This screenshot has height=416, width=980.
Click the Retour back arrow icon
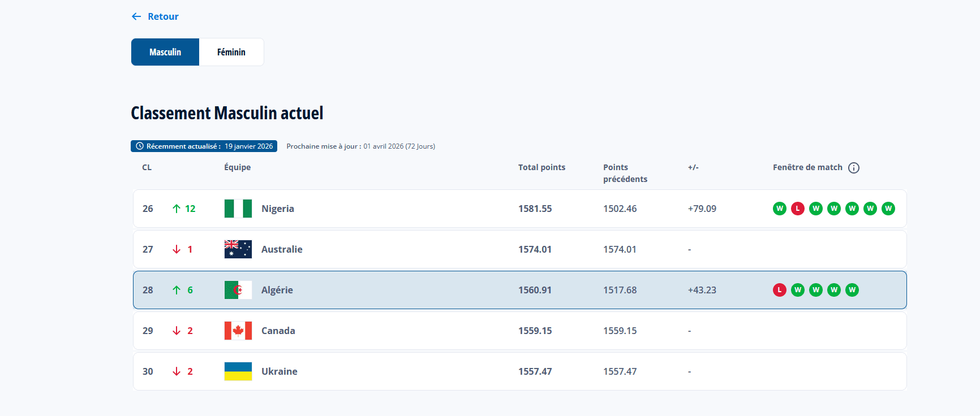(136, 16)
